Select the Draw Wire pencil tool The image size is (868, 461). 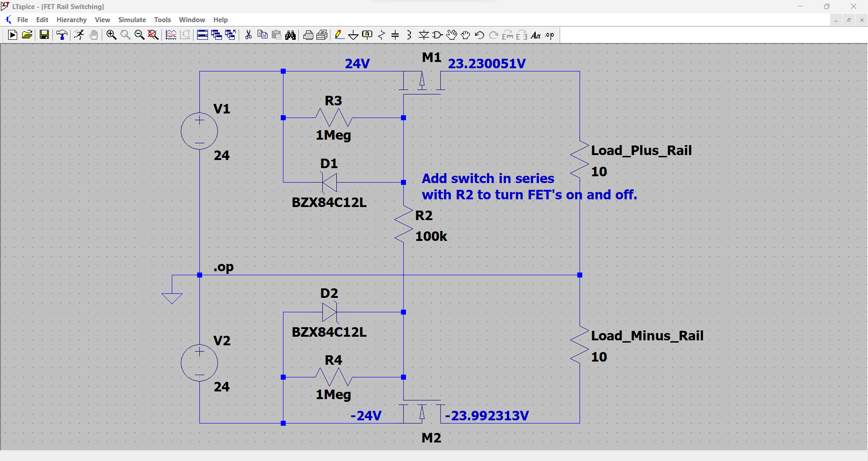[x=340, y=35]
